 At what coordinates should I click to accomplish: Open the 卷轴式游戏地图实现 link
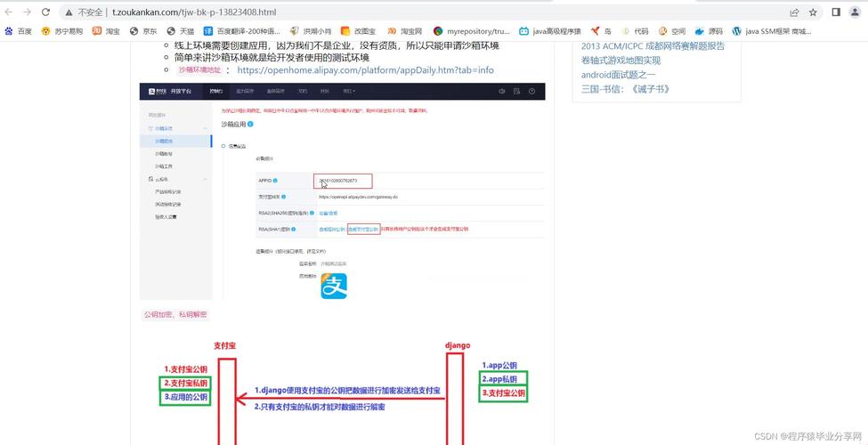point(621,61)
